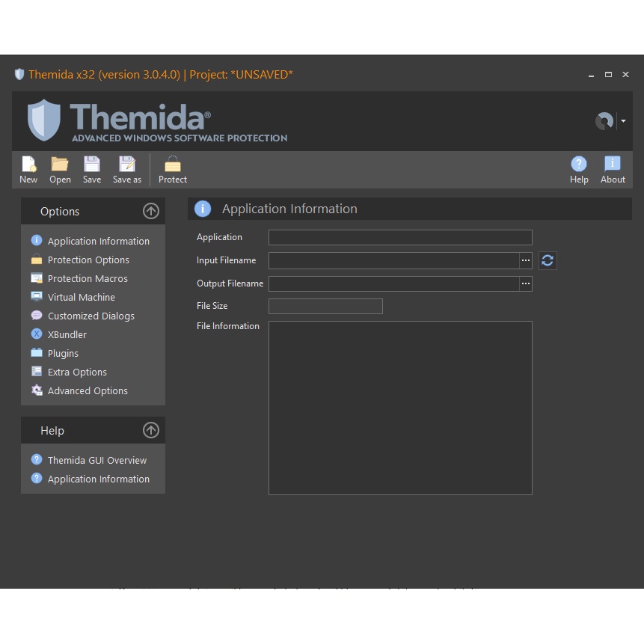Image resolution: width=644 pixels, height=644 pixels.
Task: Browse for an Input Filename
Action: pos(526,260)
